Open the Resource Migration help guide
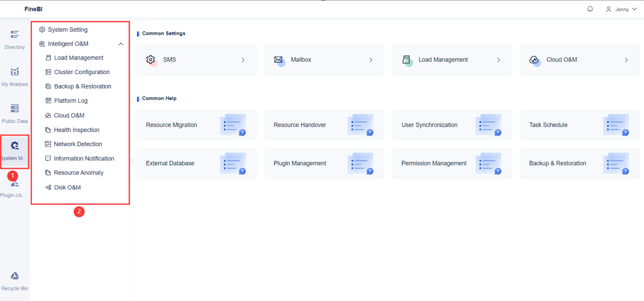Screen dimensions: 644x301 click(x=196, y=125)
